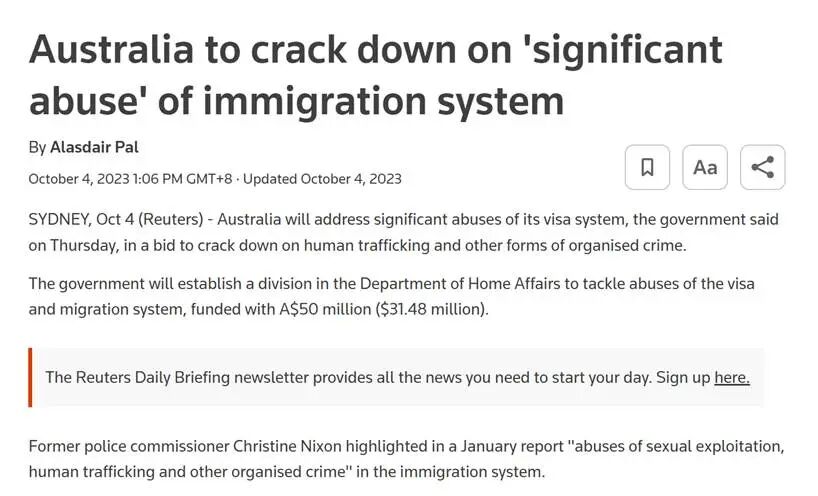
Task: Click the paragraph starting 'The government will establish'
Action: click(391, 296)
